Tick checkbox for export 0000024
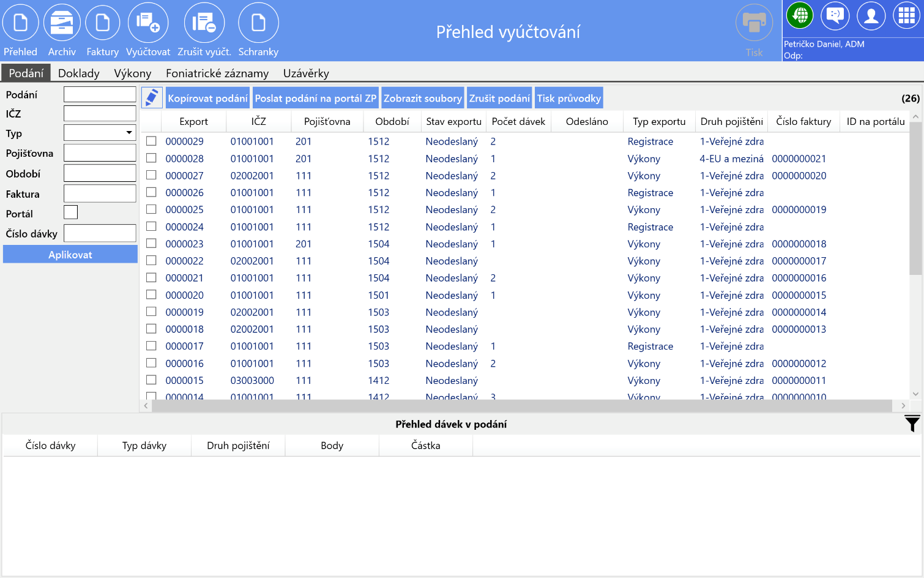The image size is (924, 578). click(151, 227)
